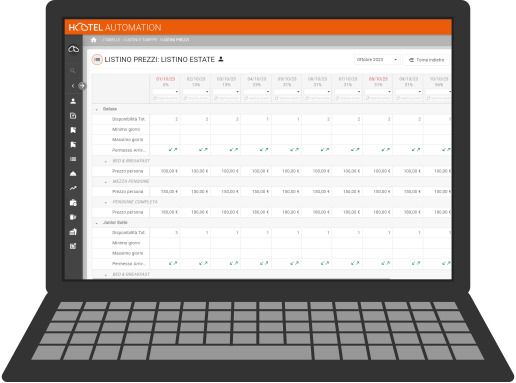
Task: Click Deluxe Minimo giorni cell for 02/10/23
Action: pos(195,129)
